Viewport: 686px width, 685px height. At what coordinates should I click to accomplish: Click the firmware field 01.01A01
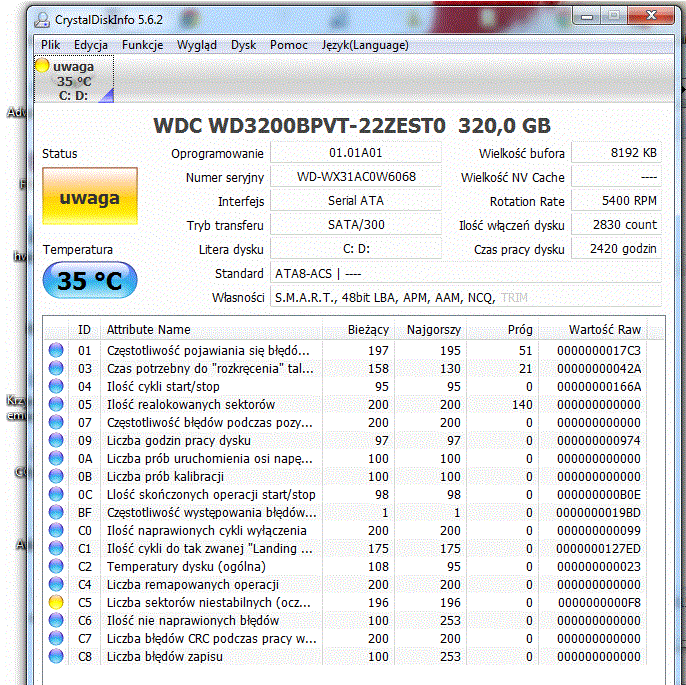coord(356,153)
